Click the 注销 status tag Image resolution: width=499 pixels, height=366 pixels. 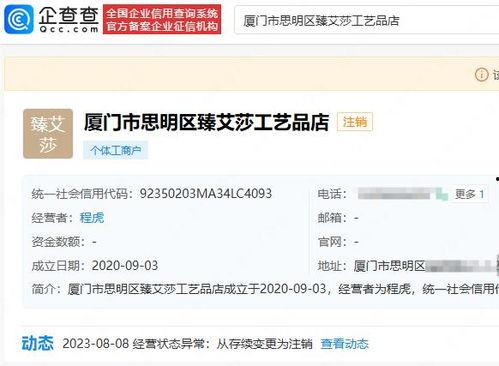355,122
